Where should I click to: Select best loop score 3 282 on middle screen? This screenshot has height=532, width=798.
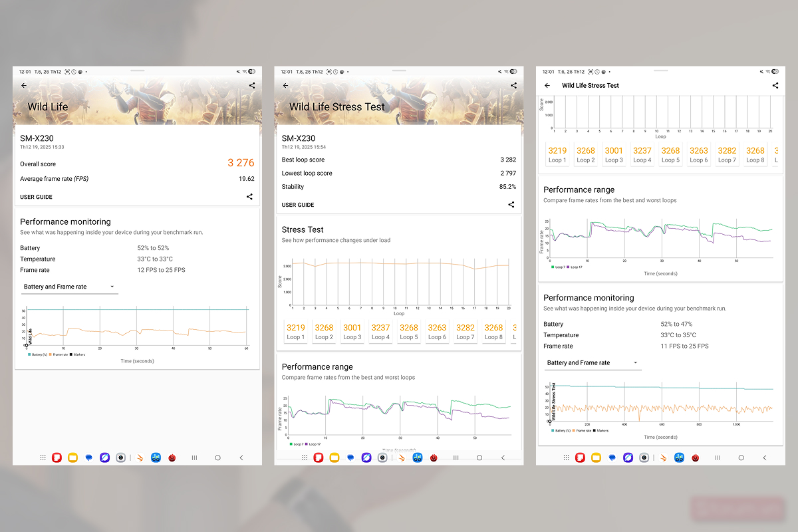[x=508, y=160]
